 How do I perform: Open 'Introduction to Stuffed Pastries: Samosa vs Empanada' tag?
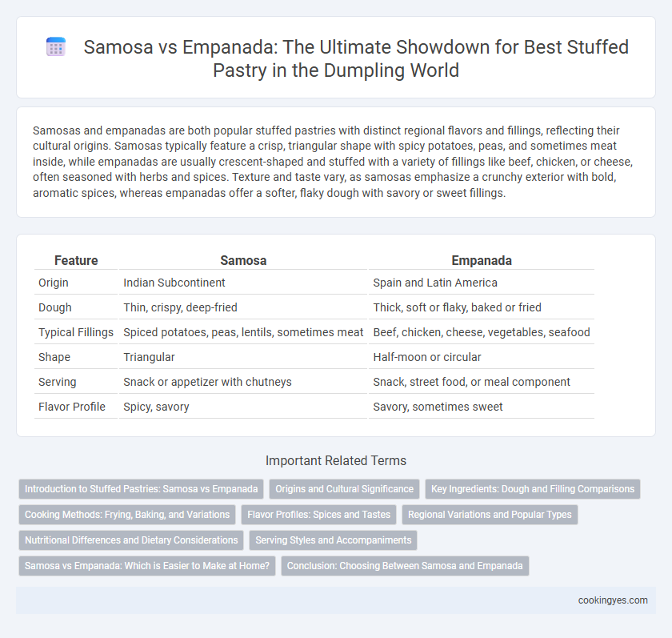click(141, 489)
